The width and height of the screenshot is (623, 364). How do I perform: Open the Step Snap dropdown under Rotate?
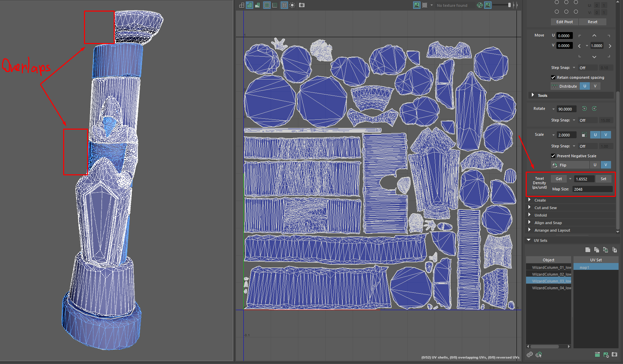[x=574, y=120]
